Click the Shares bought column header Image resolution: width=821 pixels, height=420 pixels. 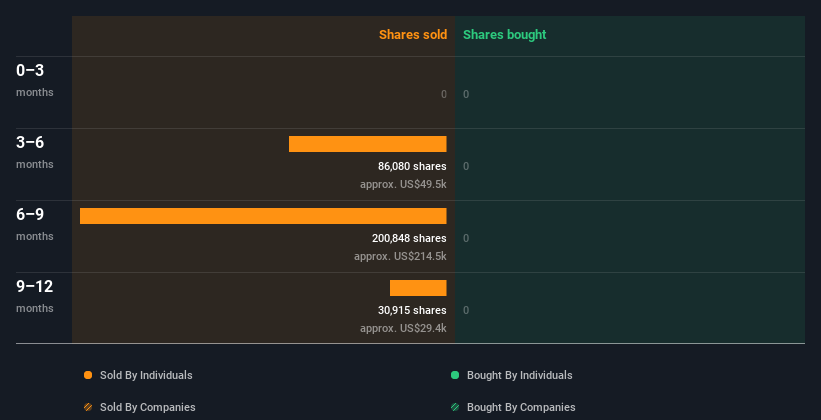click(505, 35)
